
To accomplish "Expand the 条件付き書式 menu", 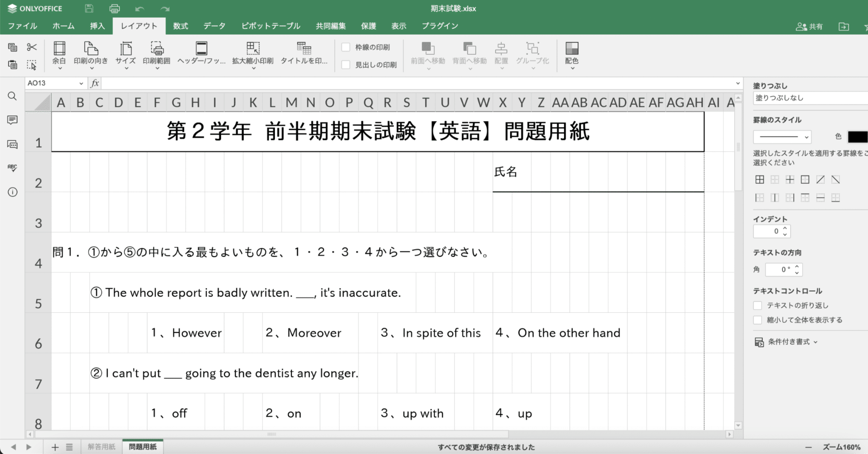I will click(787, 341).
